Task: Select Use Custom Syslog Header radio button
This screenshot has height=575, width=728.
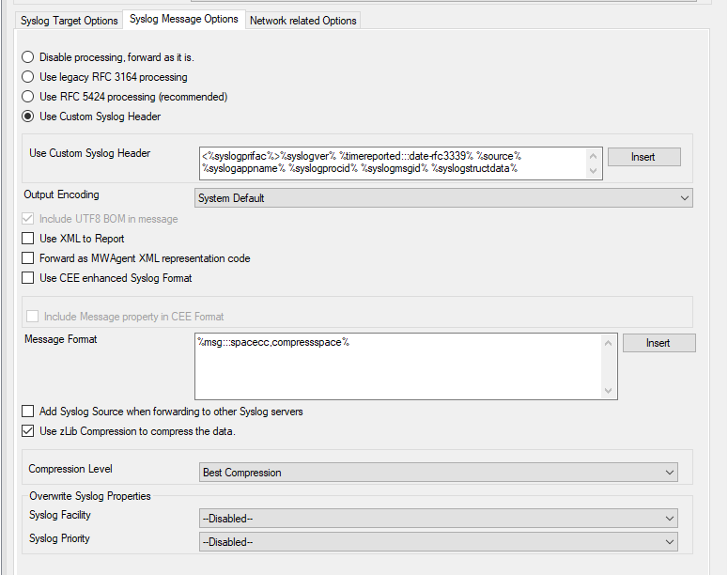Action: (x=28, y=117)
